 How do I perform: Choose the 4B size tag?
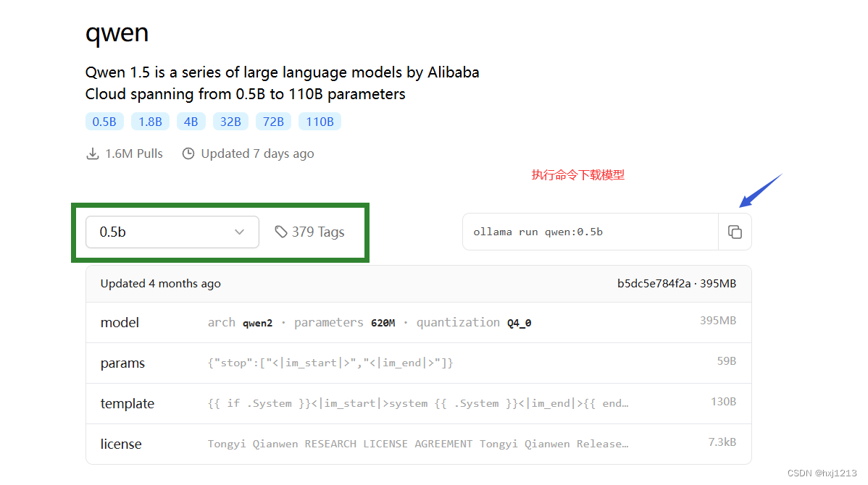pyautogui.click(x=191, y=122)
